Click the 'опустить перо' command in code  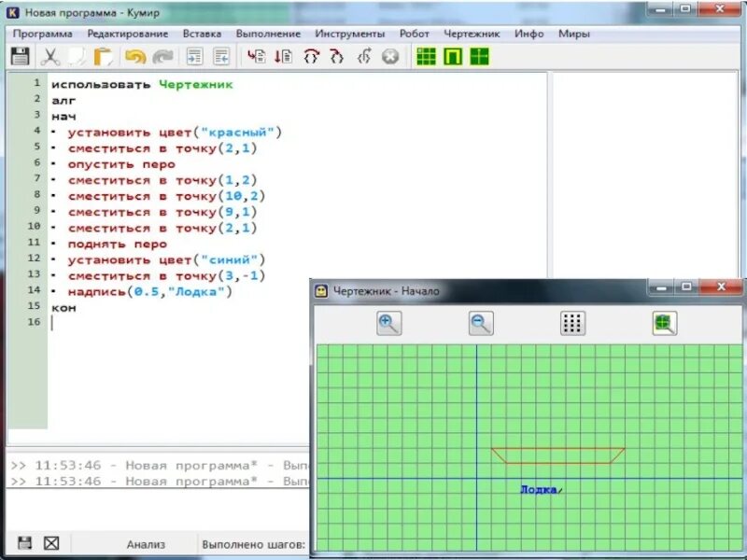[x=121, y=164]
